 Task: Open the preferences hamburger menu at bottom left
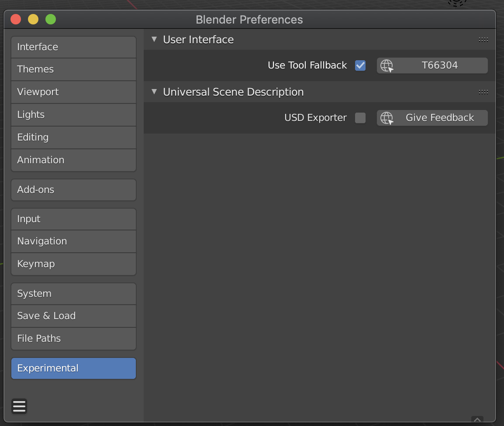click(x=19, y=406)
